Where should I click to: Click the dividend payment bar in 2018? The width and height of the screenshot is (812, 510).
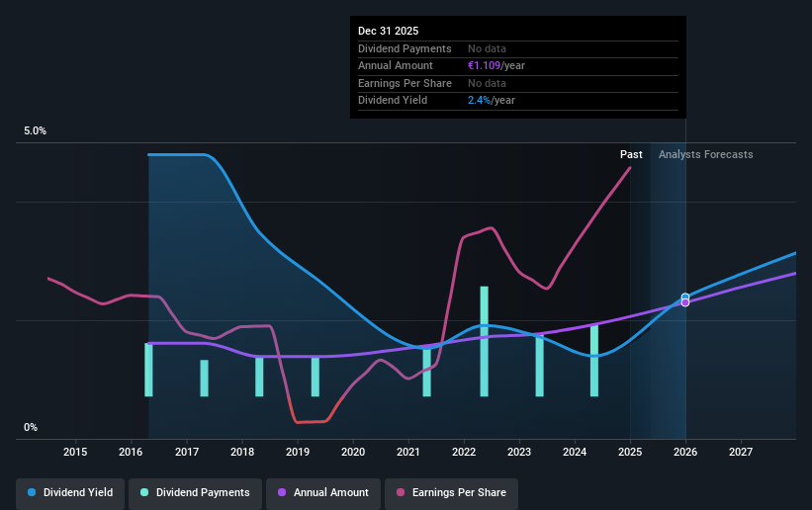259,377
